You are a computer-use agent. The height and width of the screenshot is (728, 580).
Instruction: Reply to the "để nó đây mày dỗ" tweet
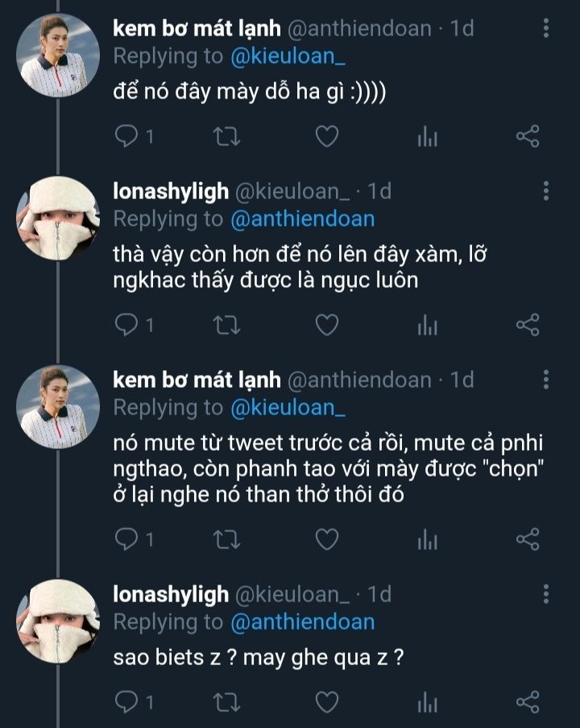coord(126,137)
